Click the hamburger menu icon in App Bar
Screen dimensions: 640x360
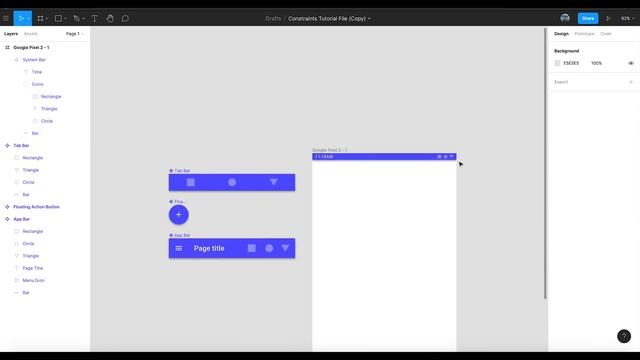point(178,248)
